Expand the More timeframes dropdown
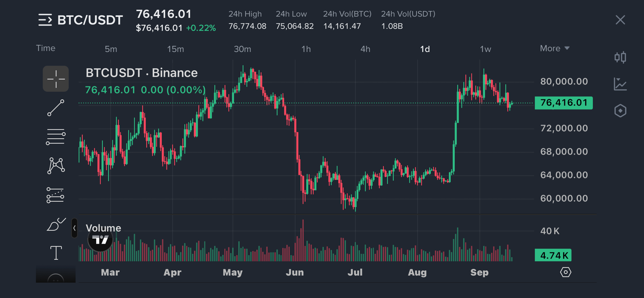This screenshot has width=644, height=298. pos(555,49)
